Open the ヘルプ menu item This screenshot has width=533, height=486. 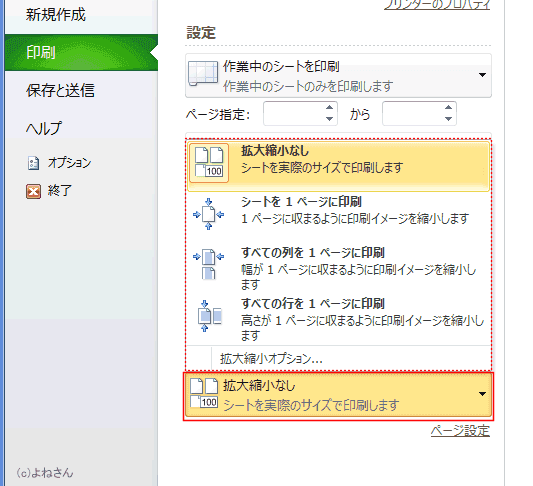pyautogui.click(x=44, y=128)
